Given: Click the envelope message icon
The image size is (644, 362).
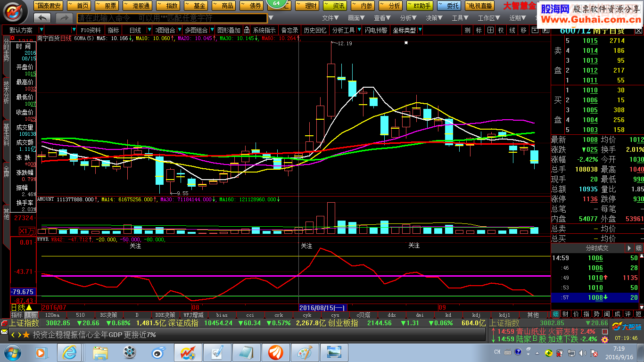Looking at the screenshot, I should [x=4, y=332].
